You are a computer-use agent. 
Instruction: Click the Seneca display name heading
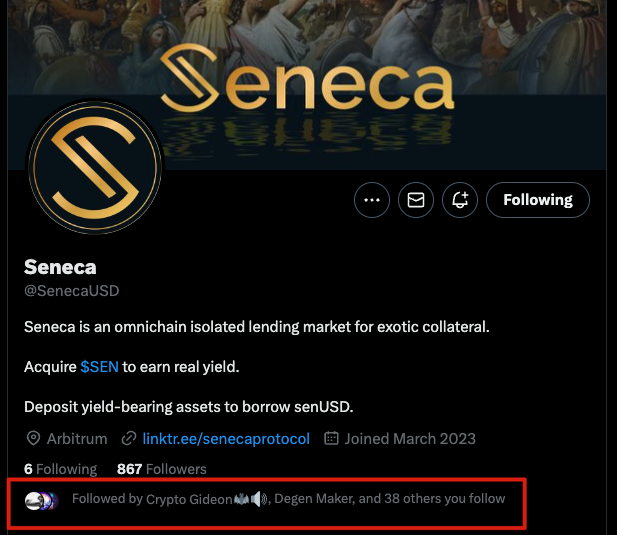[60, 267]
